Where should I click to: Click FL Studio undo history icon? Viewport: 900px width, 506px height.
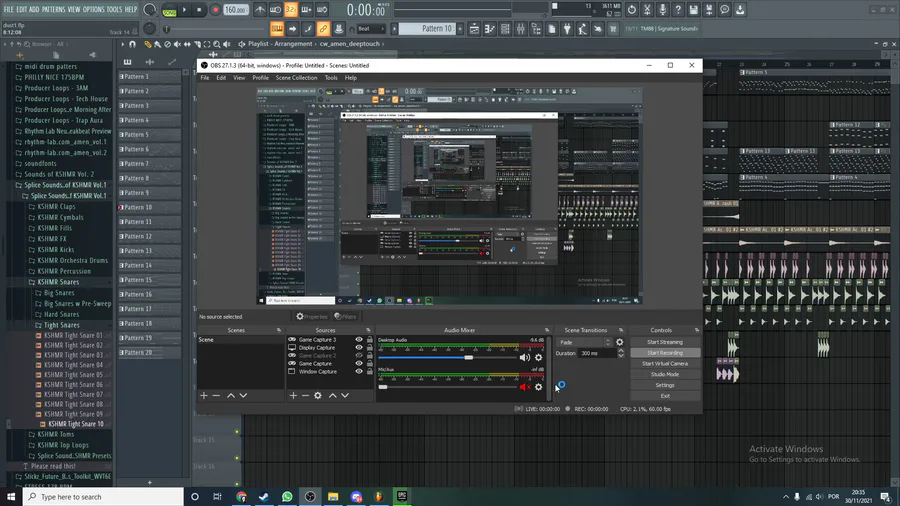pos(631,10)
